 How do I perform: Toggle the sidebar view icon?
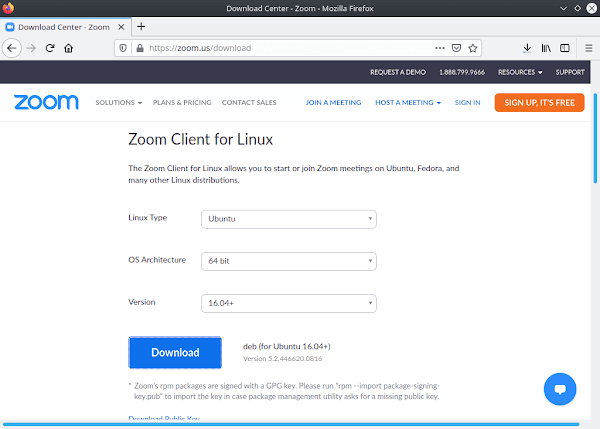(565, 48)
